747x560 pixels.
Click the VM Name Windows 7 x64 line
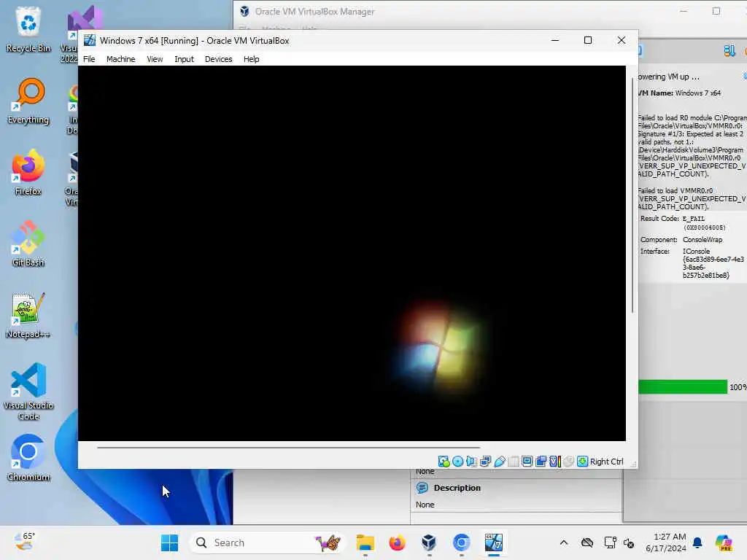coord(680,93)
